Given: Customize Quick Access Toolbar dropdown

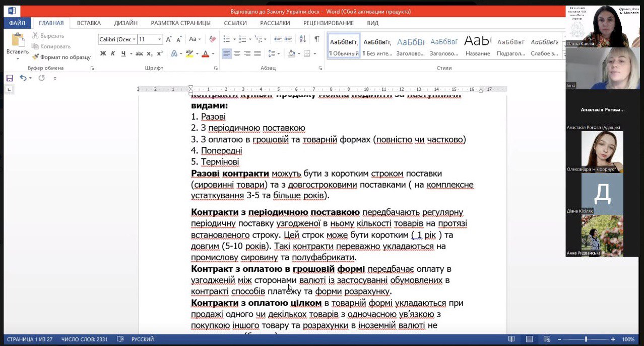Looking at the screenshot, I should tap(55, 78).
